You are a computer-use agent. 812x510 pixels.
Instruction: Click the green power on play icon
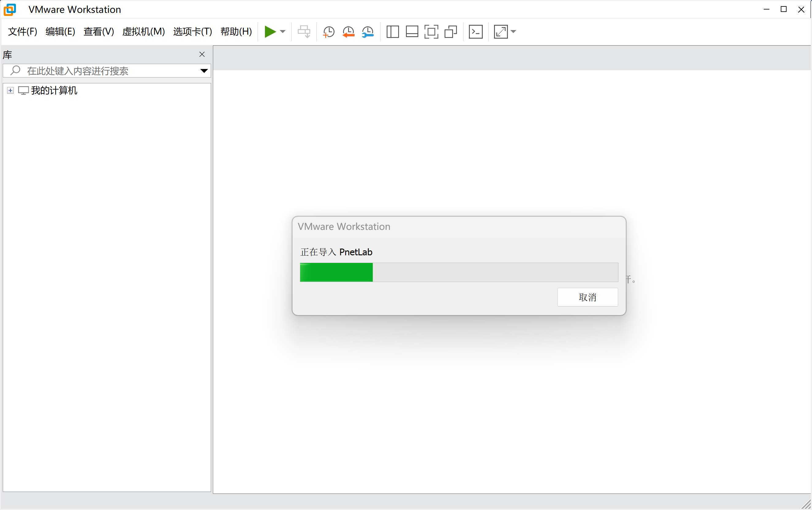[x=270, y=32]
